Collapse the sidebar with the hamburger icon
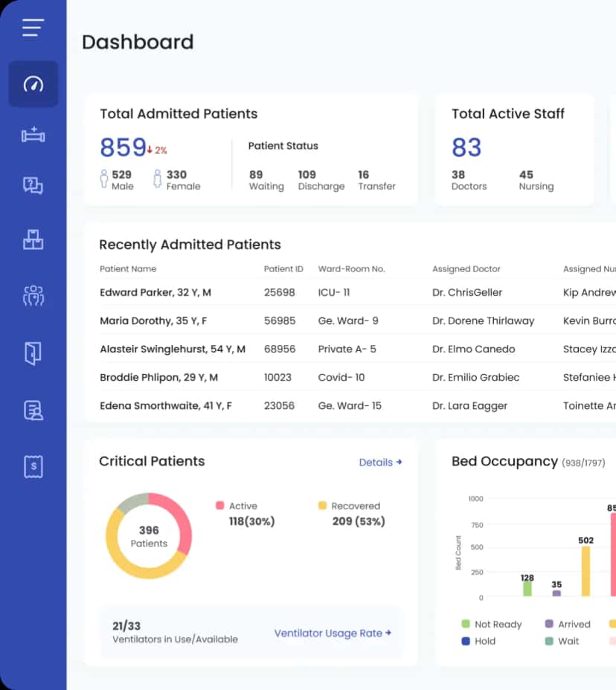The width and height of the screenshot is (616, 690). [33, 27]
